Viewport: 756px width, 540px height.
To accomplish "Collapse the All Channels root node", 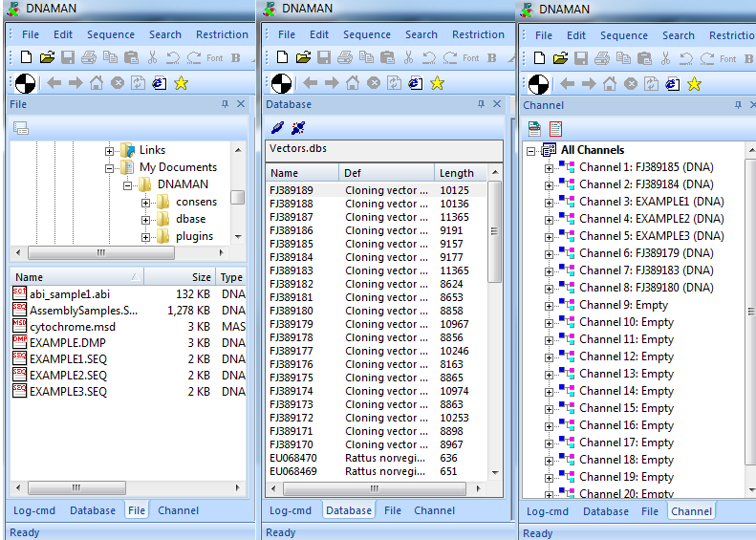I will tap(530, 151).
